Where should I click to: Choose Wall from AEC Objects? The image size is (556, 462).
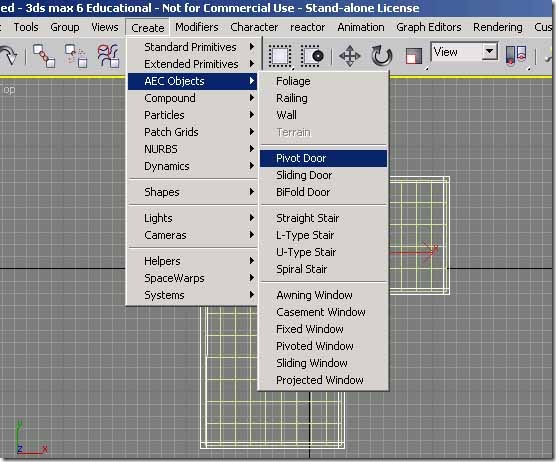[323, 115]
